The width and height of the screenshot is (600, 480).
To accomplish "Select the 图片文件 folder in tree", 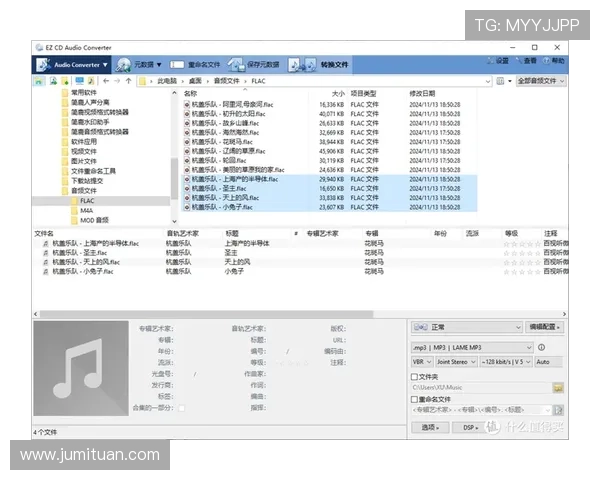I will point(80,161).
